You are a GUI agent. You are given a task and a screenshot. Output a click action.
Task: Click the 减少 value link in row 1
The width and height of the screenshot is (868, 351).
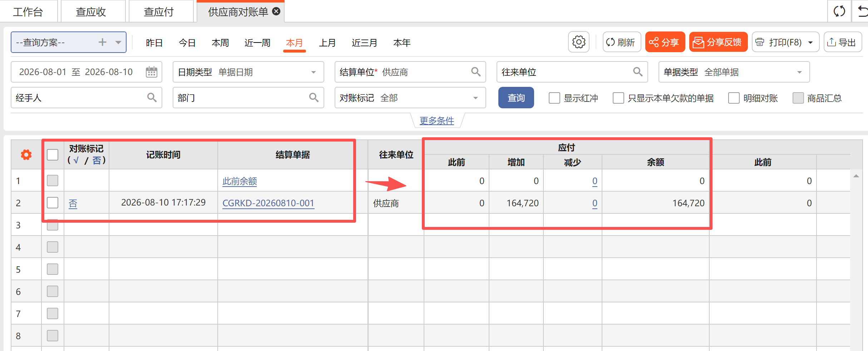pyautogui.click(x=595, y=181)
